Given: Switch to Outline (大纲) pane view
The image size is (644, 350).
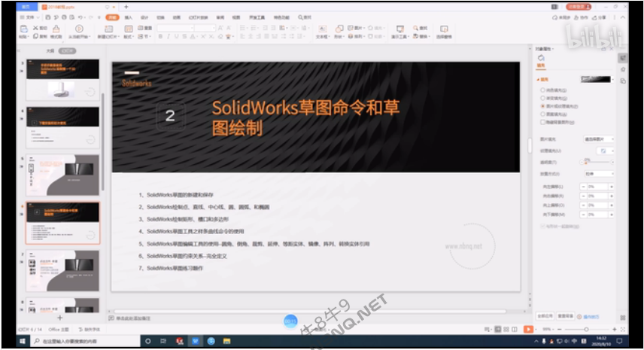Looking at the screenshot, I should (x=50, y=51).
